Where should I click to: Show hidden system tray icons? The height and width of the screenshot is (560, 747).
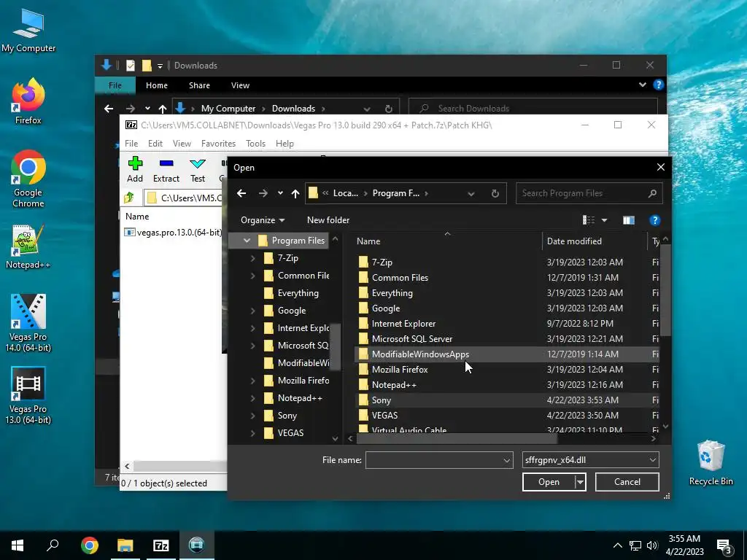tap(617, 545)
